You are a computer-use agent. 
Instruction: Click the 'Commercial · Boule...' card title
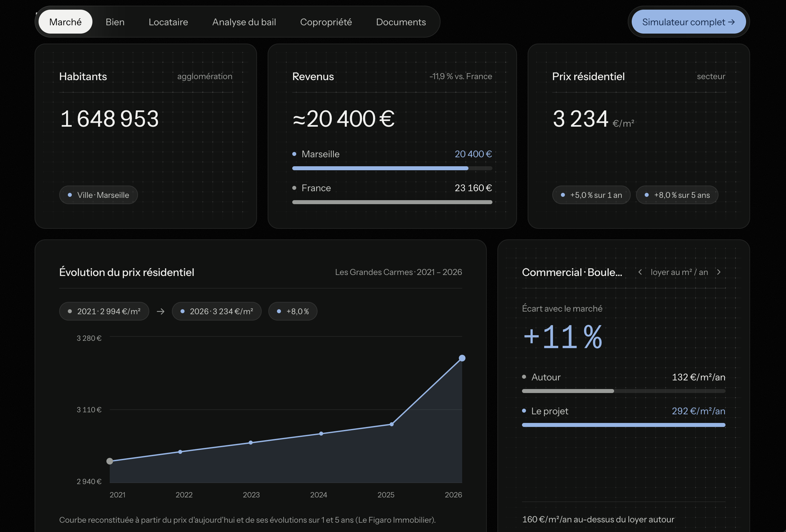pos(572,272)
